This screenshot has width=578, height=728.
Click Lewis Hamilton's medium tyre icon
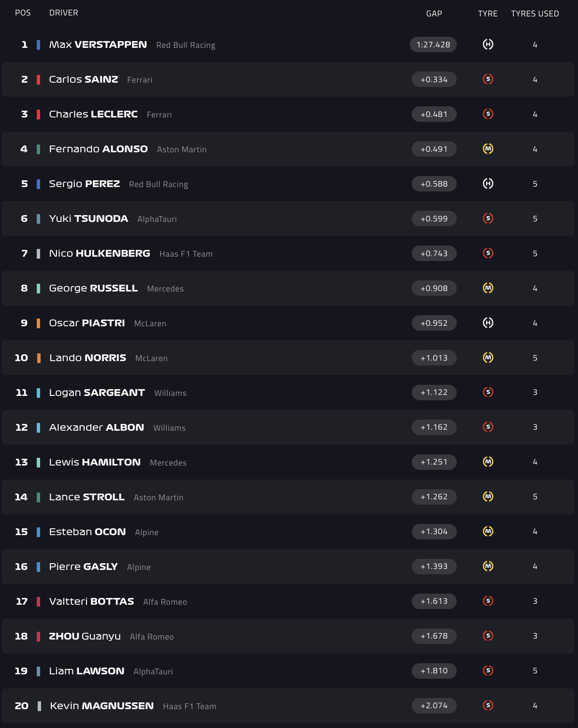click(488, 462)
